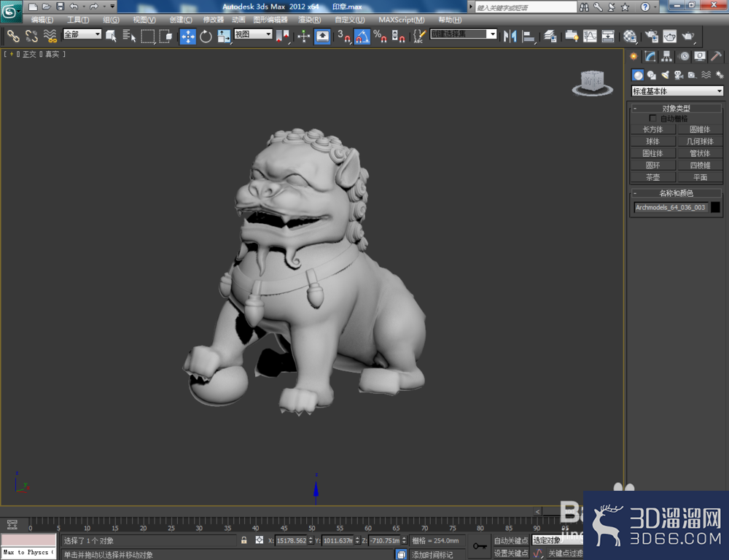
Task: Open the 组(G) menu
Action: pyautogui.click(x=111, y=20)
